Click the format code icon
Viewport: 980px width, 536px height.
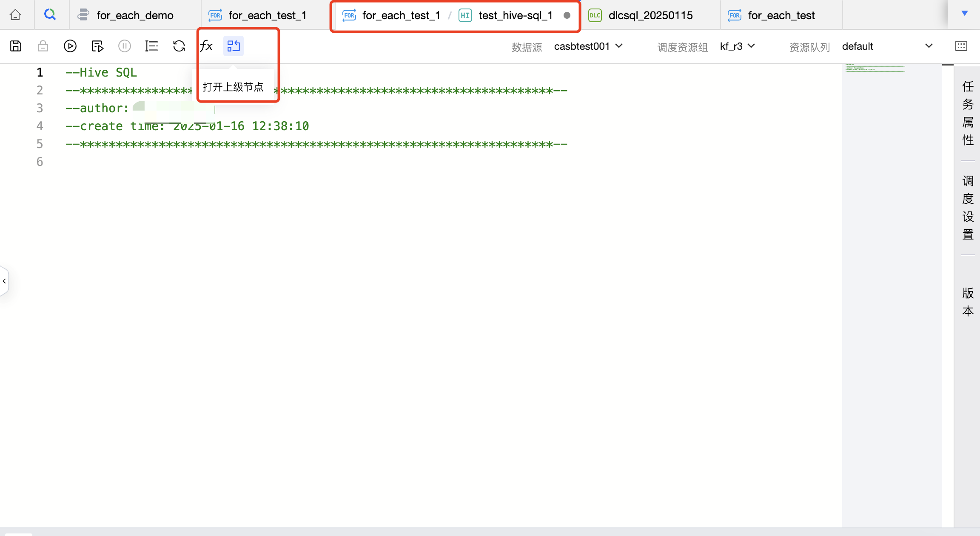pos(151,46)
